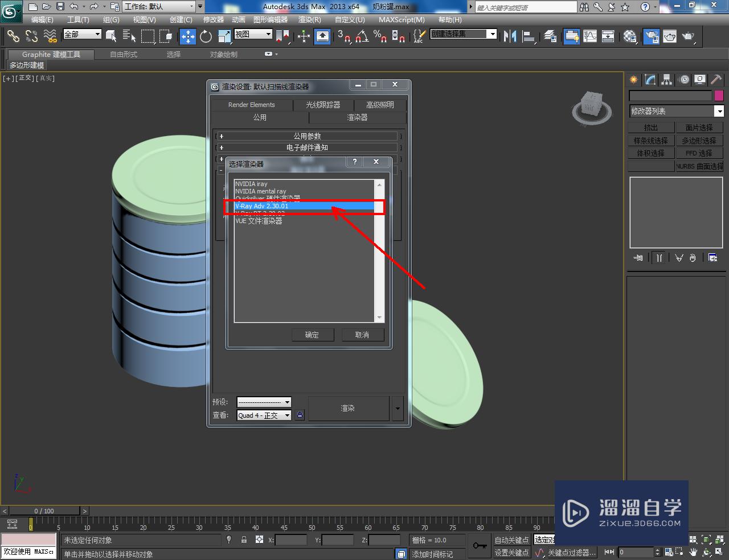The width and height of the screenshot is (729, 560).
Task: Click the Render Production teapot icon
Action: click(689, 36)
